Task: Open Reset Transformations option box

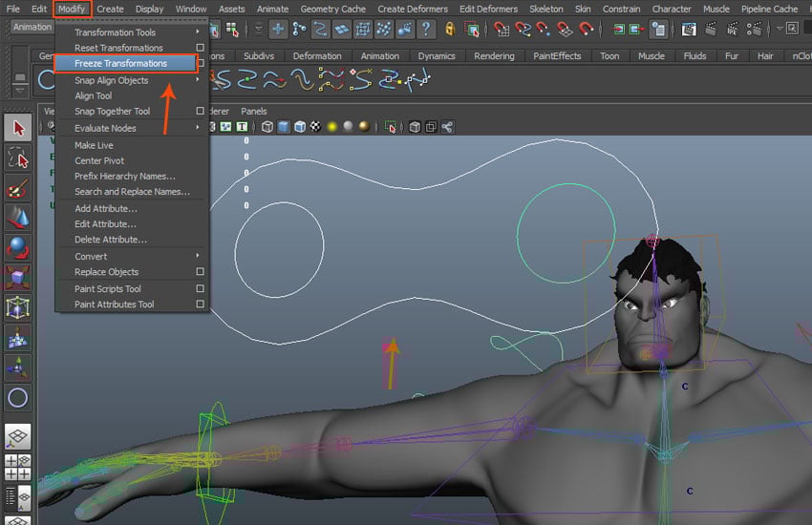Action: pos(200,48)
